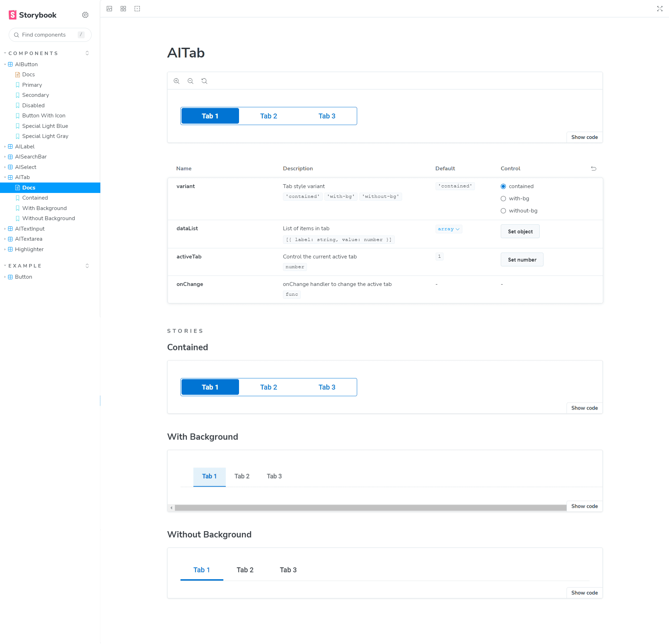Show code for top AITab preview
Screen dimensions: 669x644
coord(585,137)
